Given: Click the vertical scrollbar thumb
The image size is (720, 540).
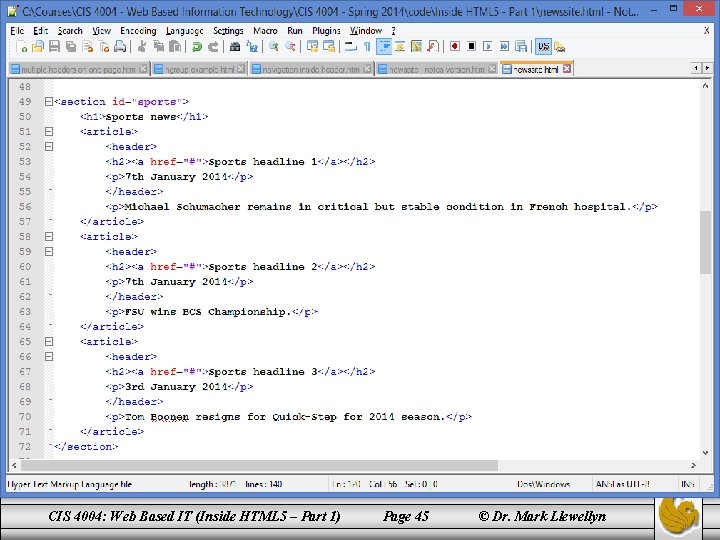Looking at the screenshot, I should point(705,242).
